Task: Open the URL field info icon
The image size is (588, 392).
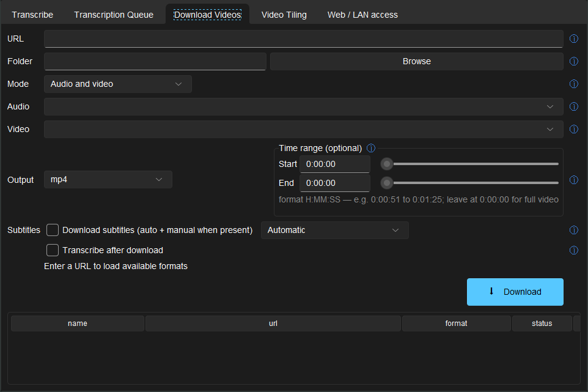Action: pyautogui.click(x=574, y=39)
